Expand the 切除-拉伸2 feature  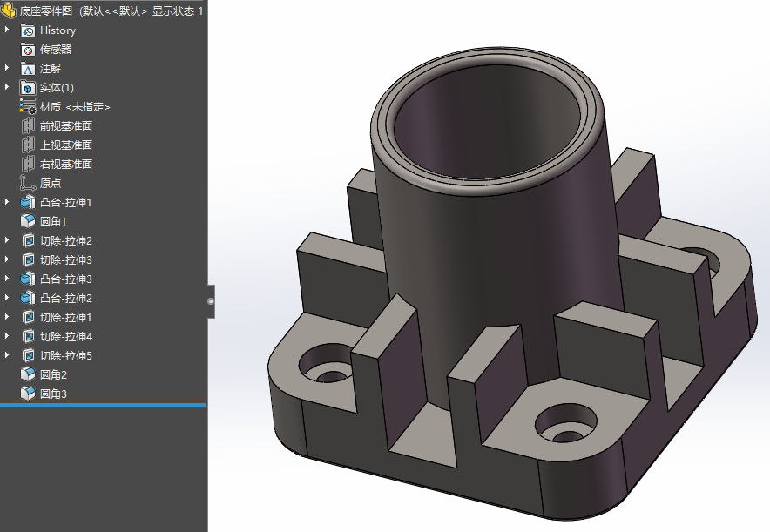tap(7, 240)
